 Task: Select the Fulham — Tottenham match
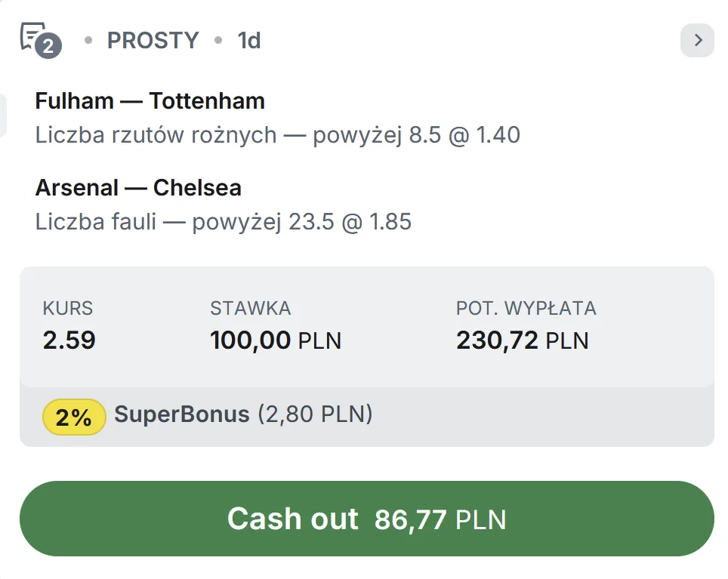[x=150, y=100]
